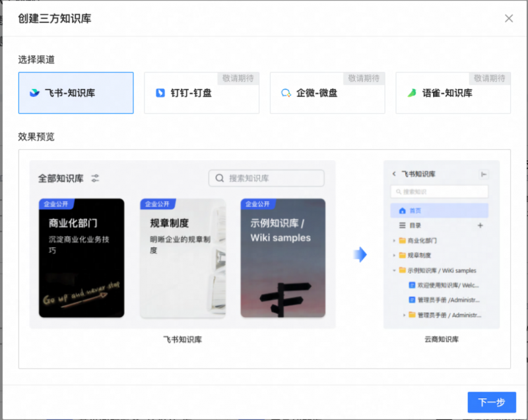Pick the 企微-微盘 channel card
The width and height of the screenshot is (528, 420).
[x=327, y=93]
